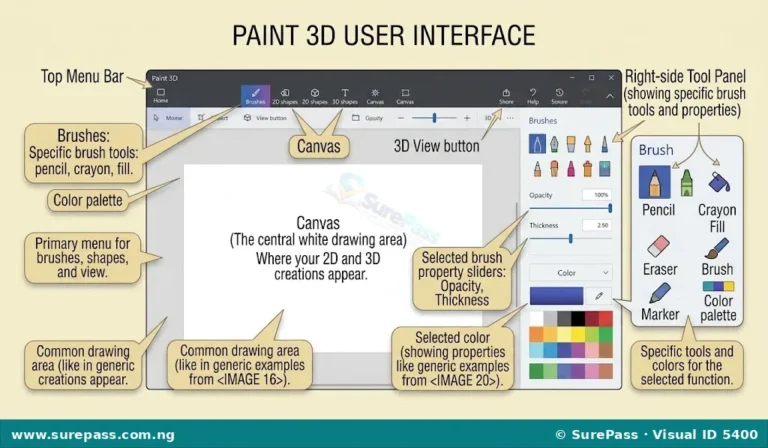Pick the lime green color swatch
The image size is (768, 448).
click(592, 334)
